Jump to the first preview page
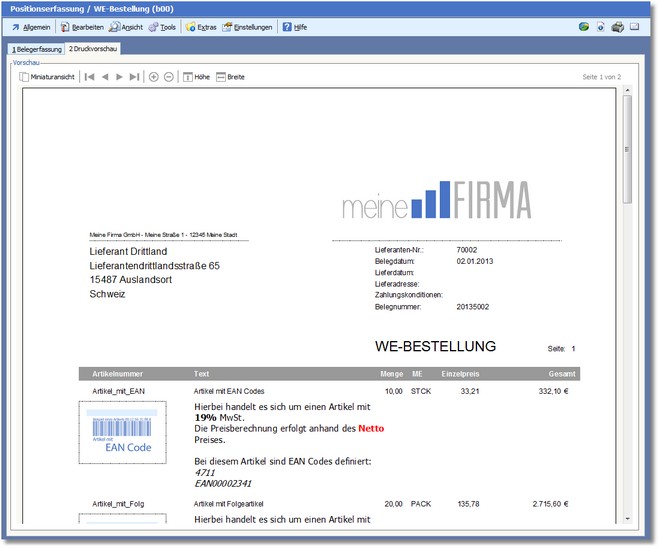 tap(89, 76)
